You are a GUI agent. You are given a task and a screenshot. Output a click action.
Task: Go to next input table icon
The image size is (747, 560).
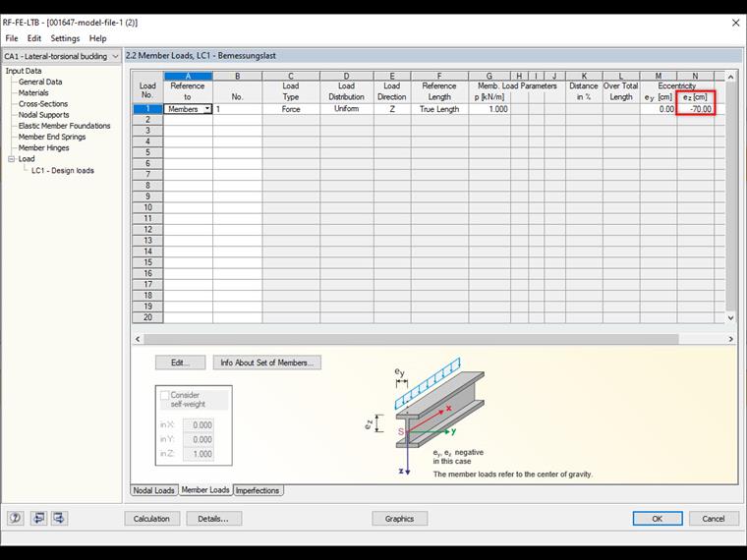pos(60,518)
